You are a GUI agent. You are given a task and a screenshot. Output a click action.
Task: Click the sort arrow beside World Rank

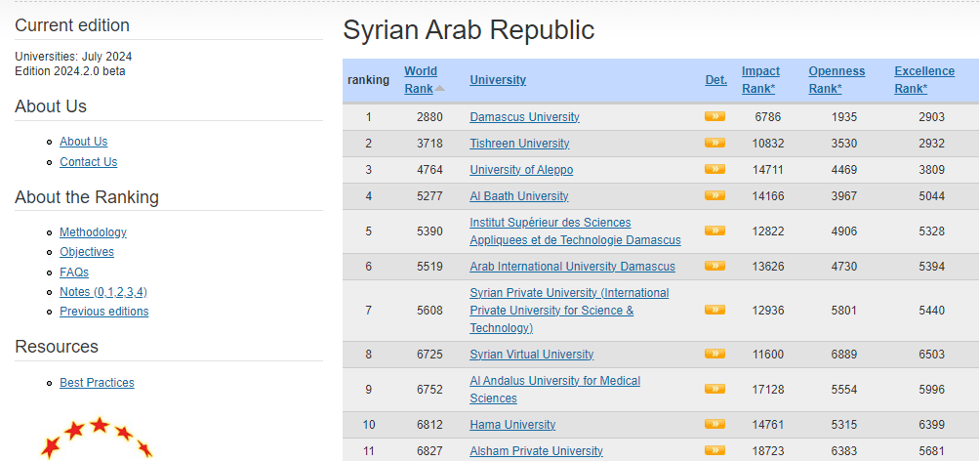[440, 89]
